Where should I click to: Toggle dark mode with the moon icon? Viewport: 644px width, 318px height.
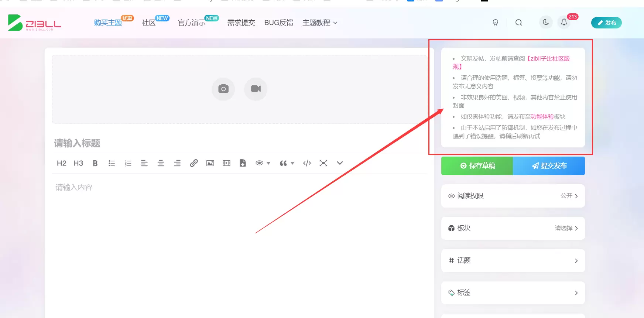pyautogui.click(x=546, y=22)
